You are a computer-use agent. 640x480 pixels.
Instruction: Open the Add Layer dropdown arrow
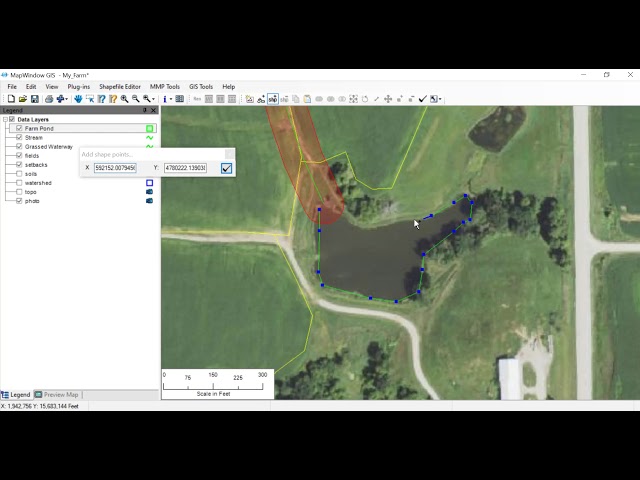[67, 99]
